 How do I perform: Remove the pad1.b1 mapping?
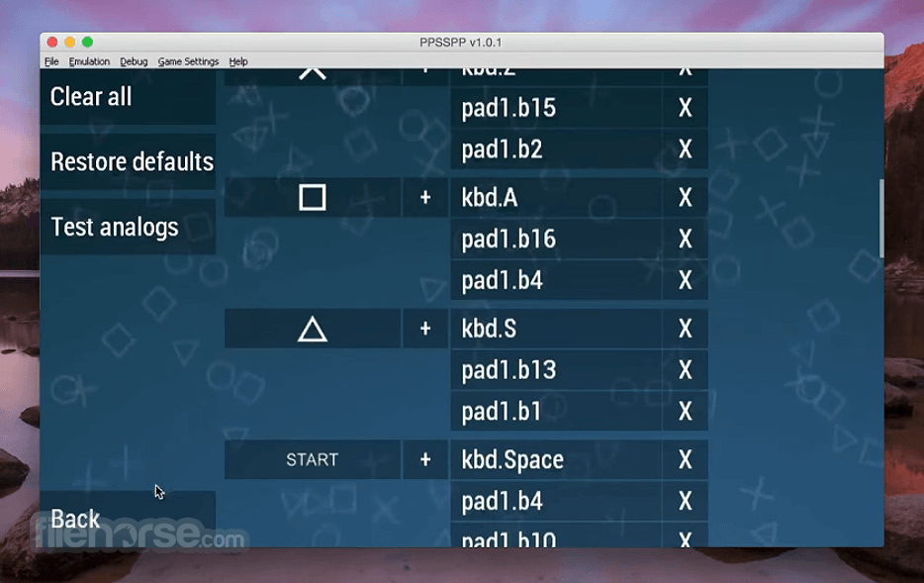tap(685, 412)
